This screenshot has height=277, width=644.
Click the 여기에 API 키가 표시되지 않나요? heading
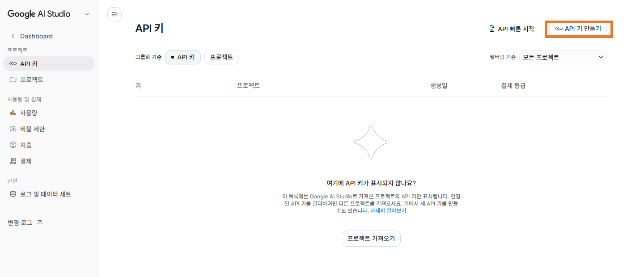371,183
